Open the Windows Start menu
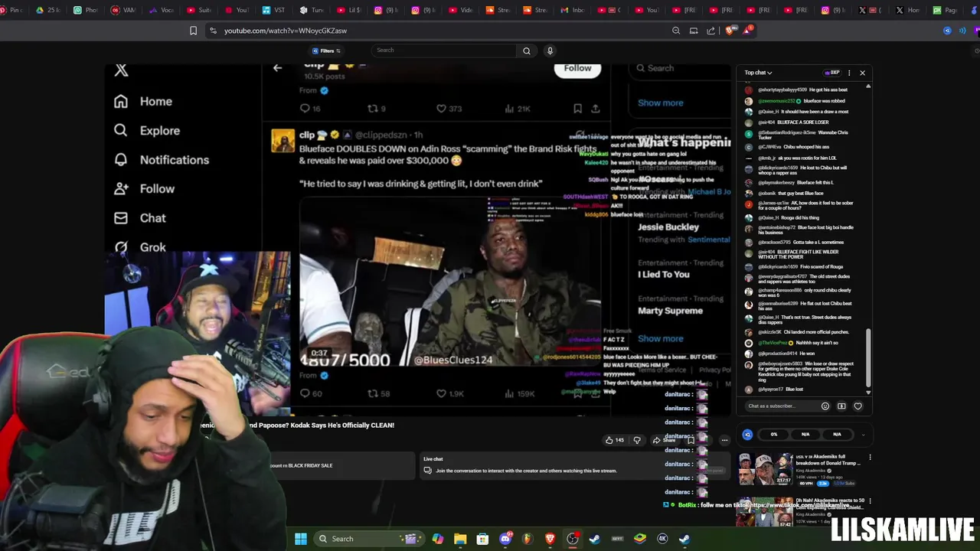Viewport: 980px width, 551px height. coord(301,539)
